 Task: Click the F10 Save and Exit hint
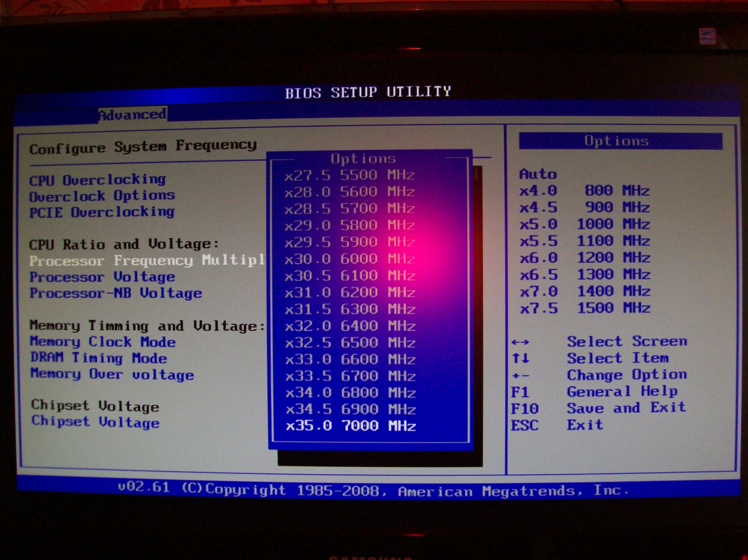[x=599, y=408]
